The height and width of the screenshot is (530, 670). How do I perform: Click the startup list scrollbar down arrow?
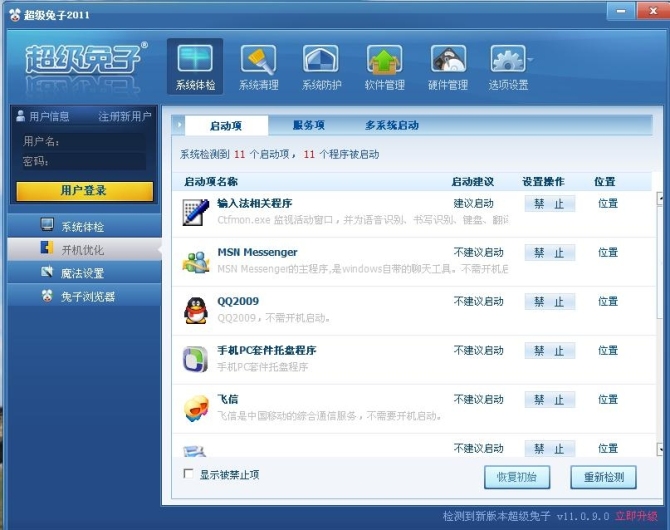click(x=661, y=450)
